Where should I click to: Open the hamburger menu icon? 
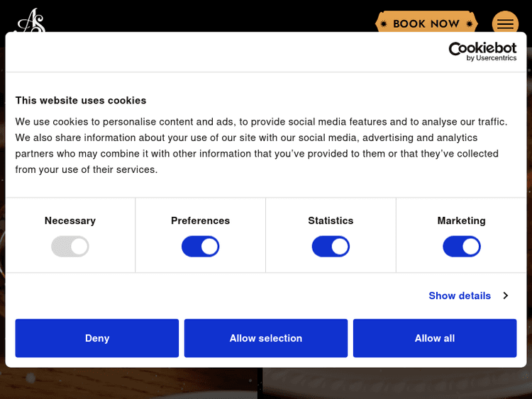[505, 23]
